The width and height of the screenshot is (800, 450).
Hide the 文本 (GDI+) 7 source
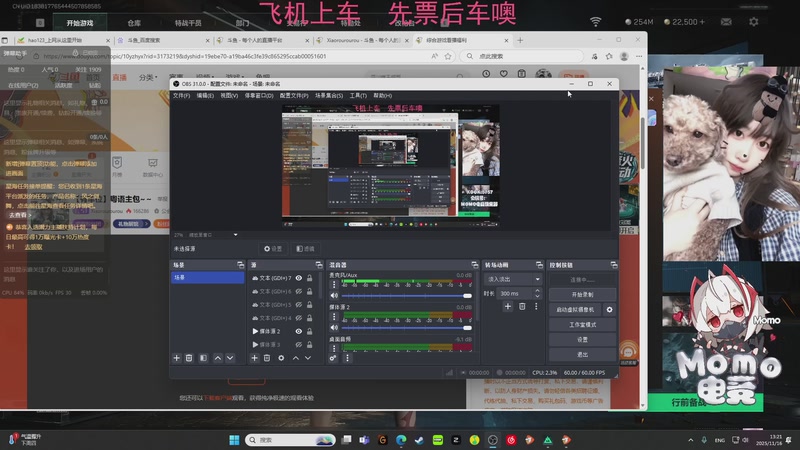click(298, 278)
